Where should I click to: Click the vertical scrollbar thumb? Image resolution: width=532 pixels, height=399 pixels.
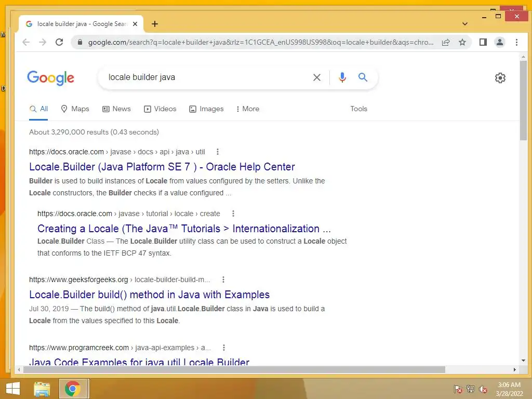[524, 100]
